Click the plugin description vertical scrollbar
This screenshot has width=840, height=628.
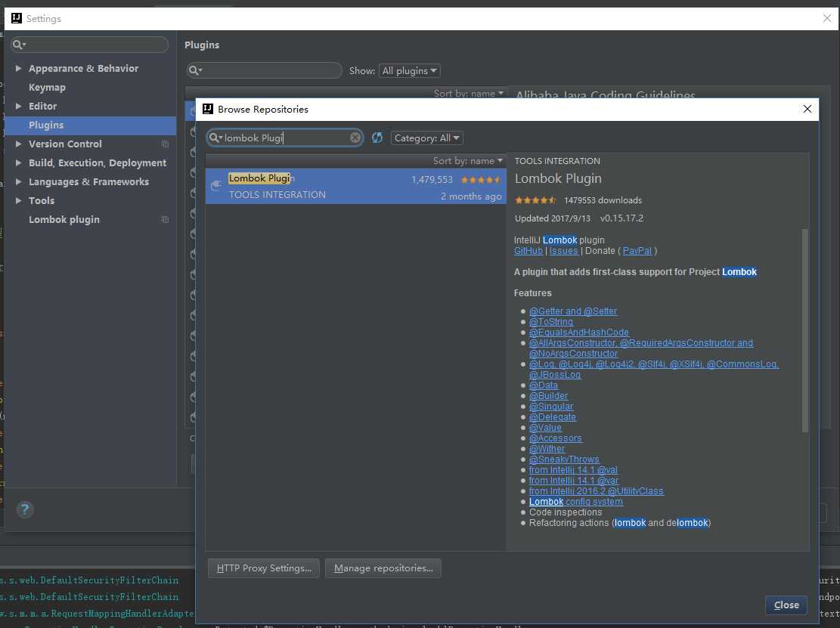(x=804, y=329)
